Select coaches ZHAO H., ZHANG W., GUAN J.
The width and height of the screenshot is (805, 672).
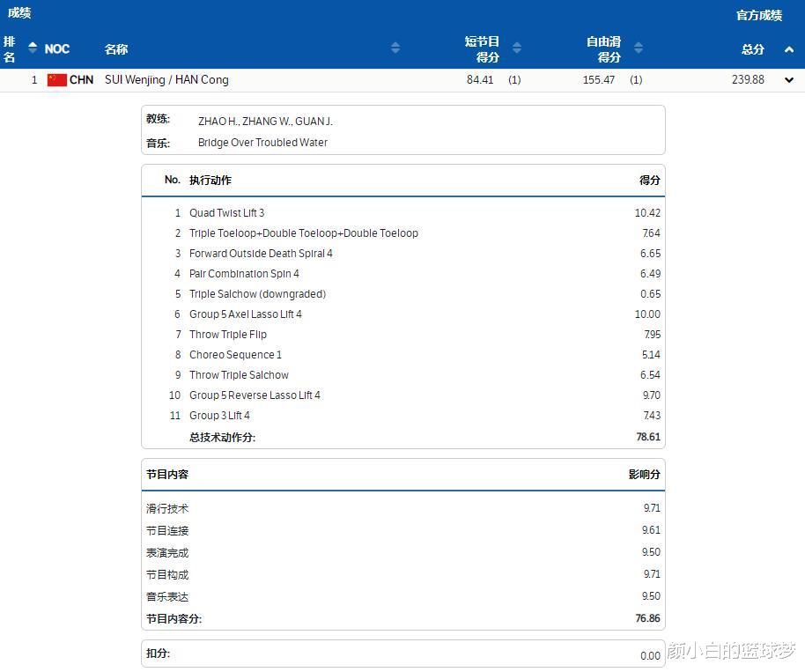tap(265, 122)
